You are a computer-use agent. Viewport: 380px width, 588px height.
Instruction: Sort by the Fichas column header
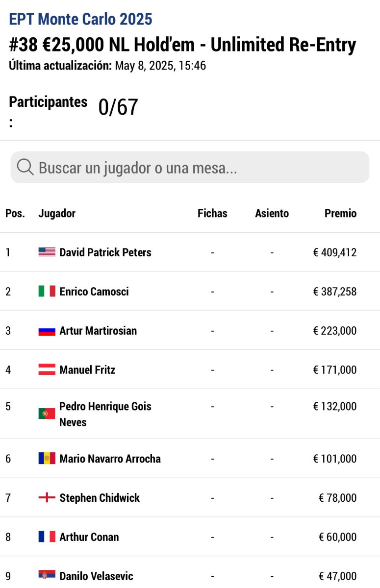point(212,214)
